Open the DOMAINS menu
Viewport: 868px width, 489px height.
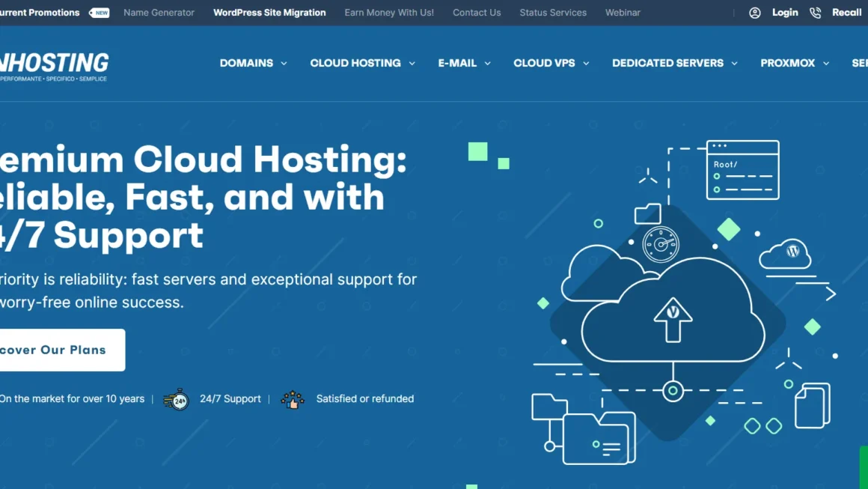pyautogui.click(x=246, y=63)
